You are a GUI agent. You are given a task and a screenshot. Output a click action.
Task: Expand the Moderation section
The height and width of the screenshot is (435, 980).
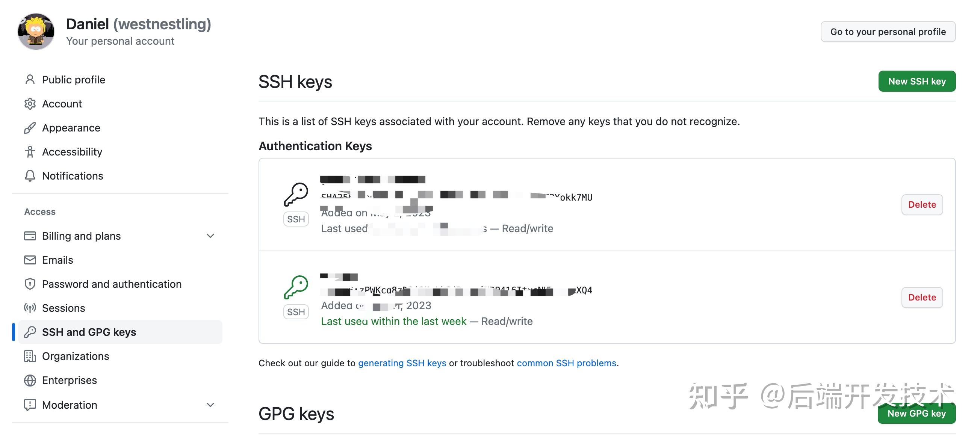[211, 405]
